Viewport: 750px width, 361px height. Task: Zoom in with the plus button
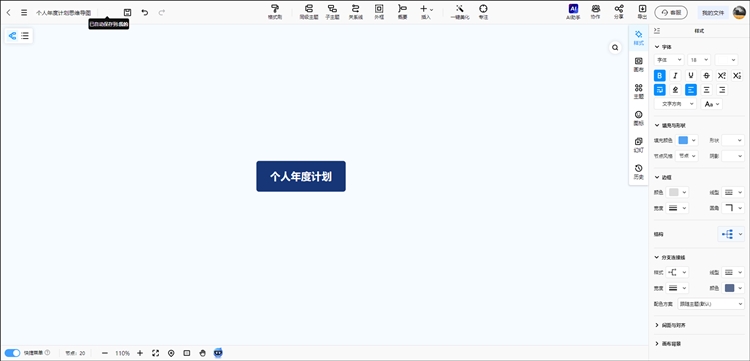[140, 353]
